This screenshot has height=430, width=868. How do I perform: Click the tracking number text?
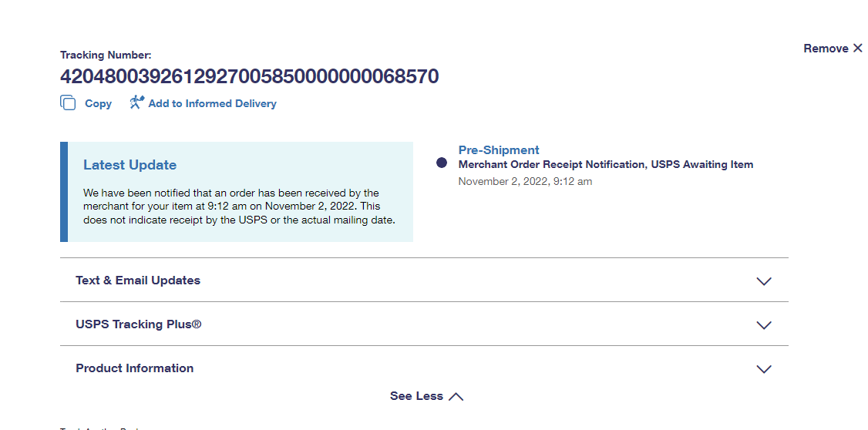tap(250, 76)
